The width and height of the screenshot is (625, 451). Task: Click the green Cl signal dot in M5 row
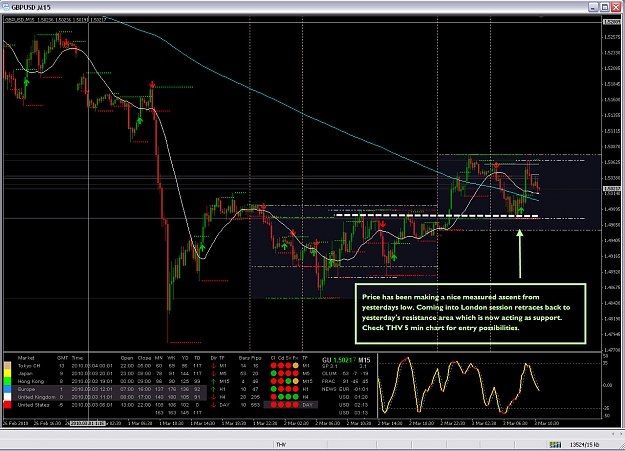tap(273, 374)
